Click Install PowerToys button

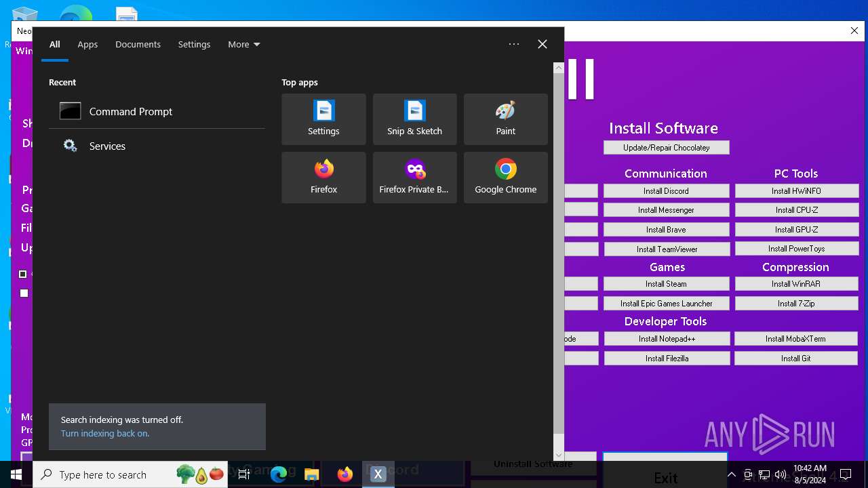(x=796, y=249)
